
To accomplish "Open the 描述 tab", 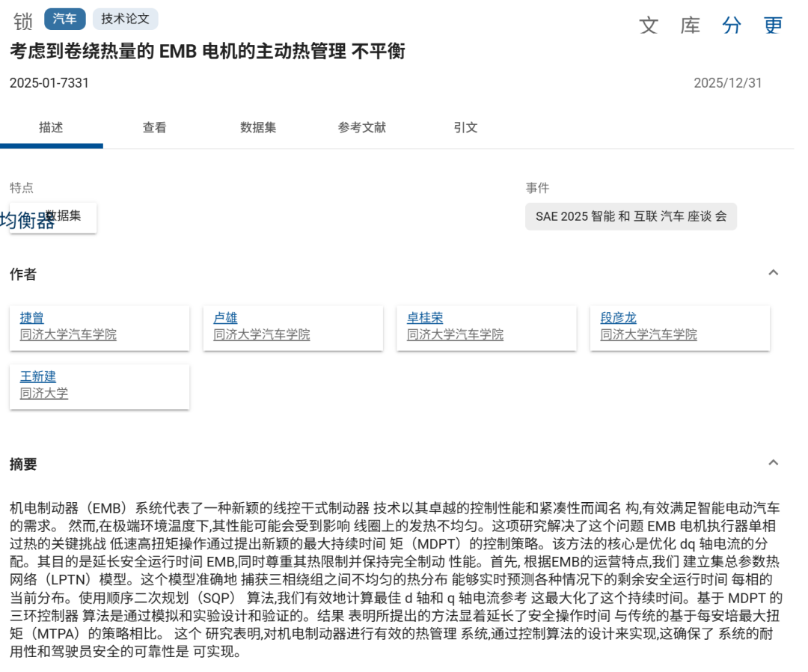I will point(51,127).
